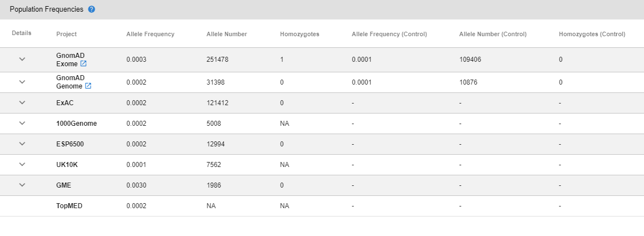
Task: Show details for ESP6500 project
Action: (x=22, y=144)
